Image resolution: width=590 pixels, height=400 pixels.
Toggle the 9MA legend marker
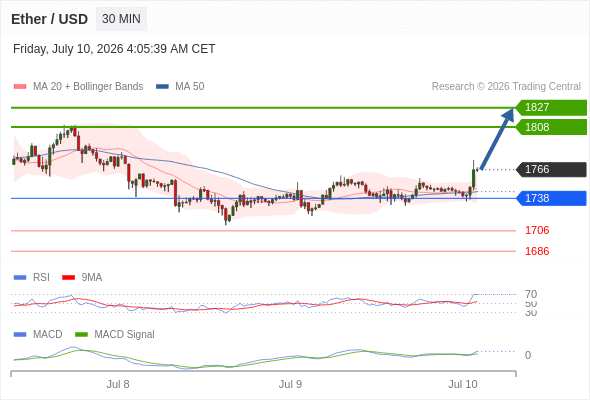pos(68,278)
